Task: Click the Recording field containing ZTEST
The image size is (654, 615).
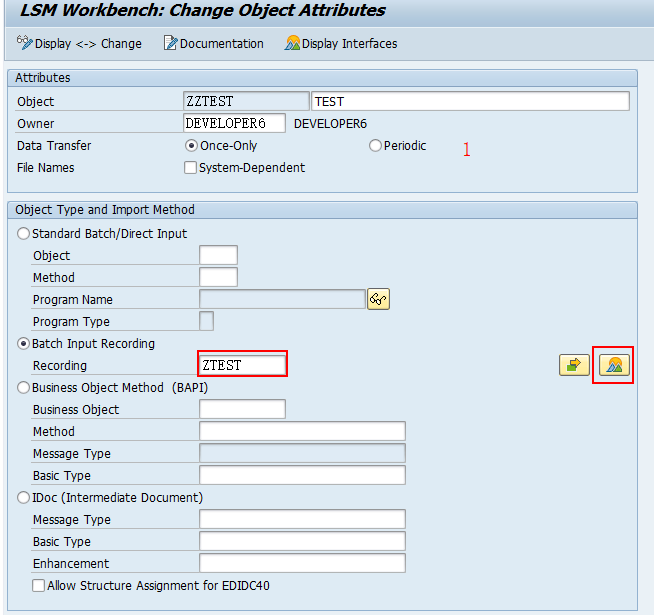Action: click(242, 365)
